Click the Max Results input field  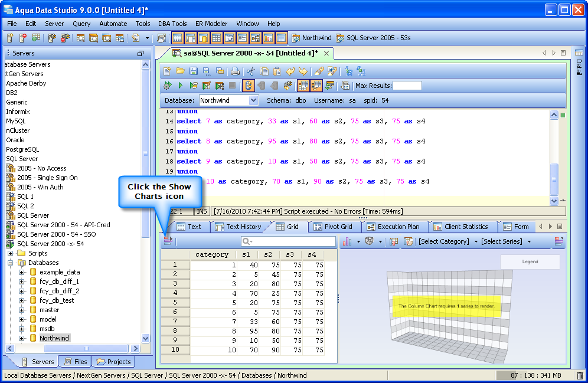(x=407, y=86)
